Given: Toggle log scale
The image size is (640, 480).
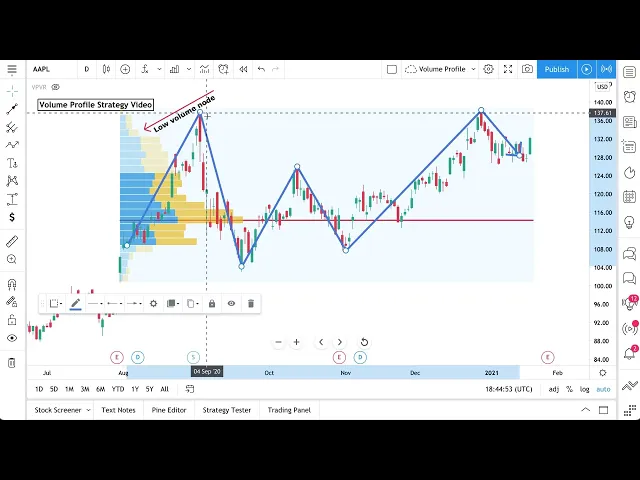Looking at the screenshot, I should (584, 389).
